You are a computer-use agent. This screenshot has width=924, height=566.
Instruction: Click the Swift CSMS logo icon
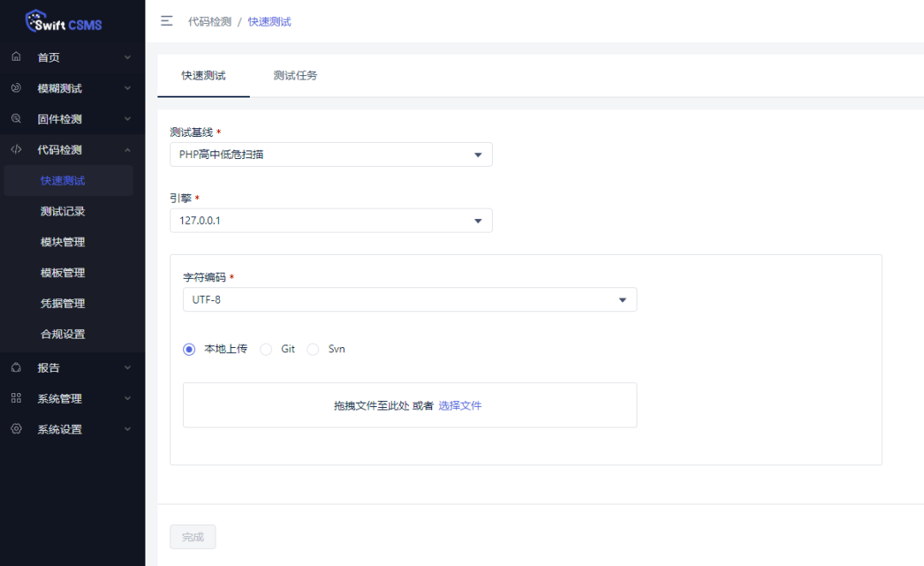35,21
